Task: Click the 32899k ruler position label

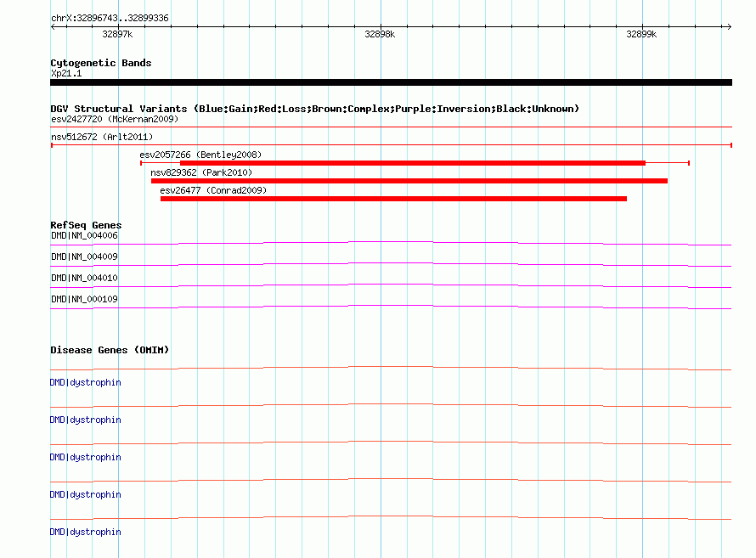Action: pos(641,34)
